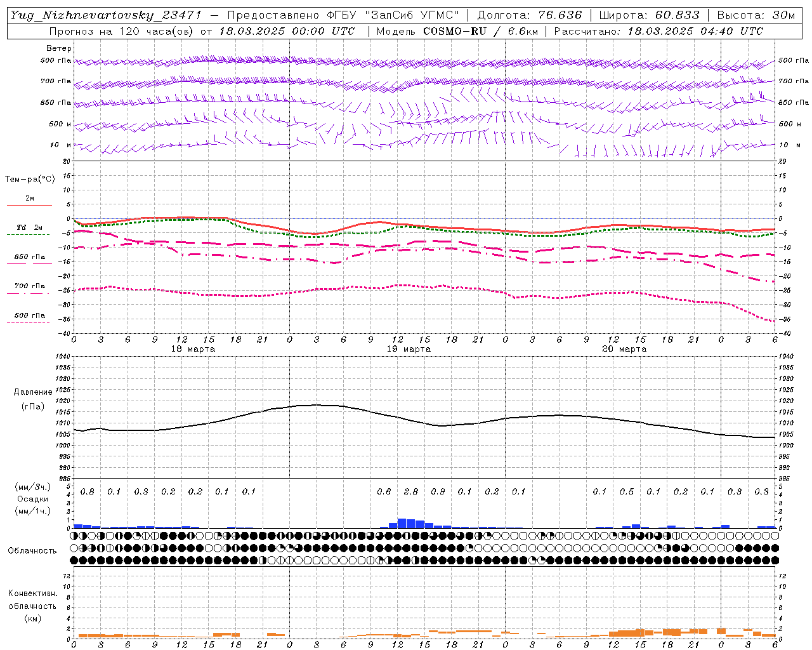Select the longitude value Долгота: 76.636
Viewport: 812px width, 650px height.
[x=530, y=15]
